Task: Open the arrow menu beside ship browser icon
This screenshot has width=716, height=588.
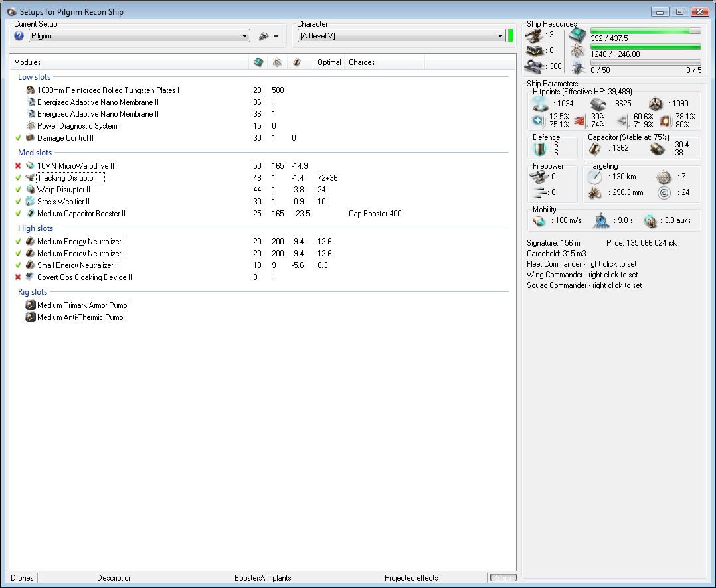Action: [x=276, y=37]
